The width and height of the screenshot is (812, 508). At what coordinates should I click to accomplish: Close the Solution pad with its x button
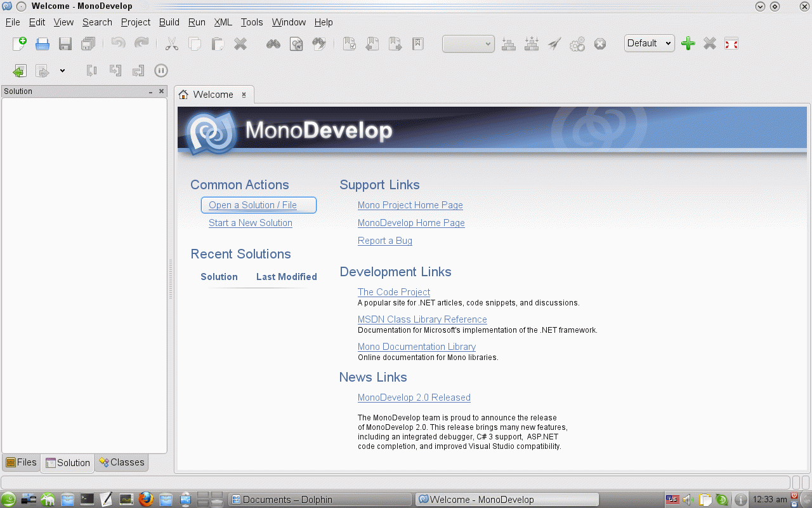point(161,91)
